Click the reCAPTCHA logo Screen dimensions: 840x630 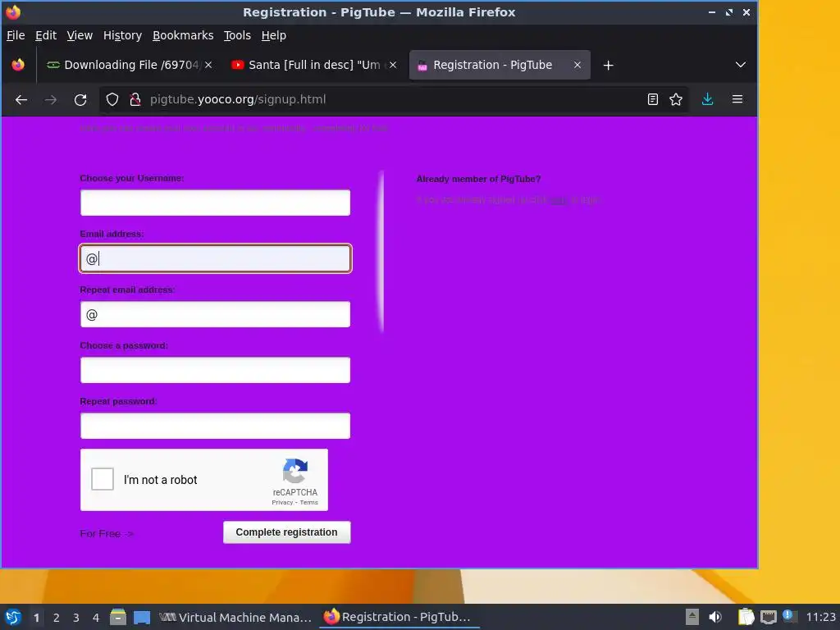295,471
